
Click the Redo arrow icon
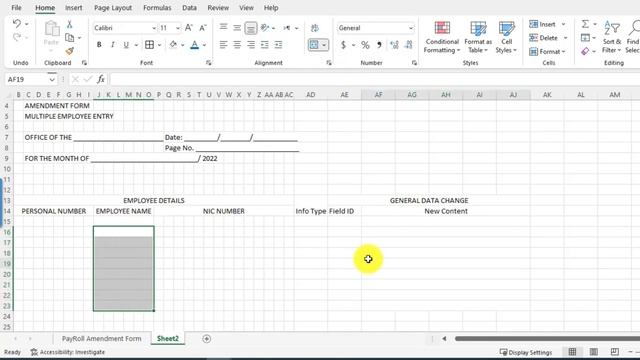17,38
